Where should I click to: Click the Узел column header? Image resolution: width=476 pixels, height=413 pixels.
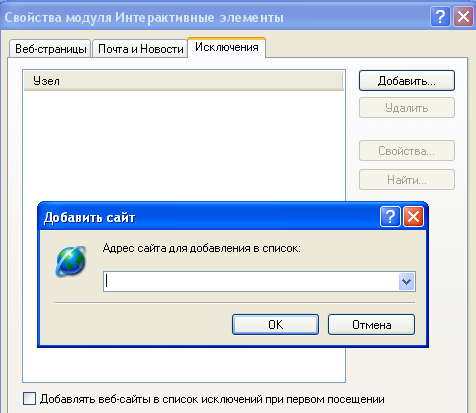[183, 81]
